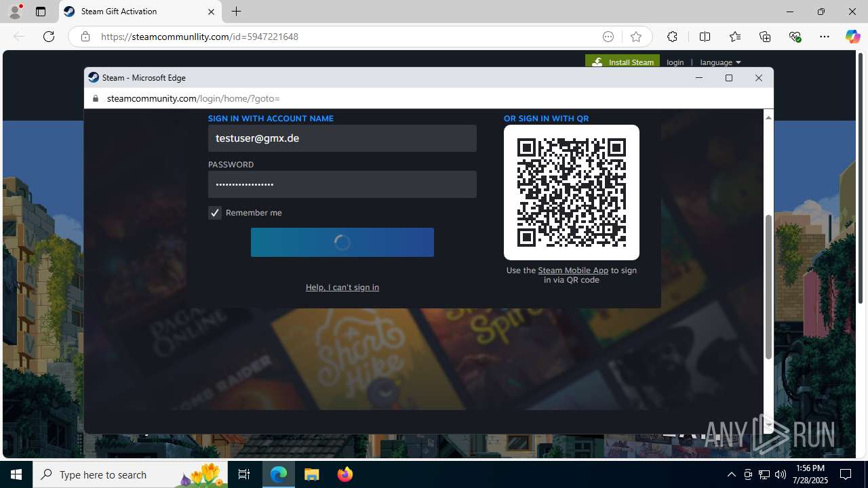Click the lock icon in the Steam popup window

95,98
